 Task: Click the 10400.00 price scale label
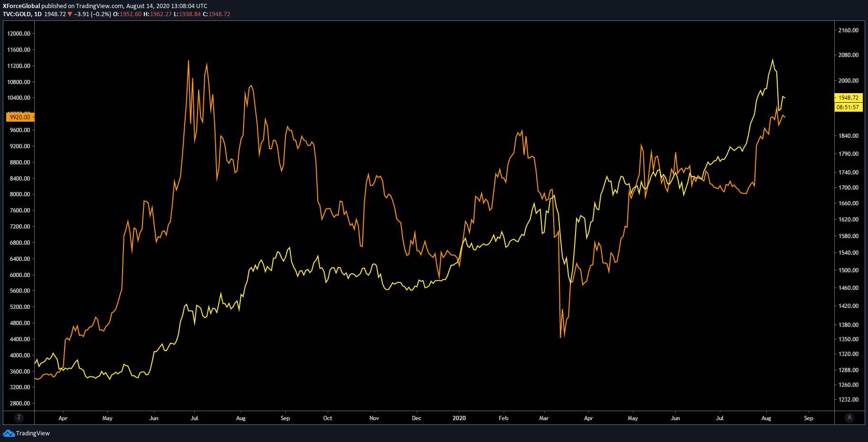[x=19, y=98]
